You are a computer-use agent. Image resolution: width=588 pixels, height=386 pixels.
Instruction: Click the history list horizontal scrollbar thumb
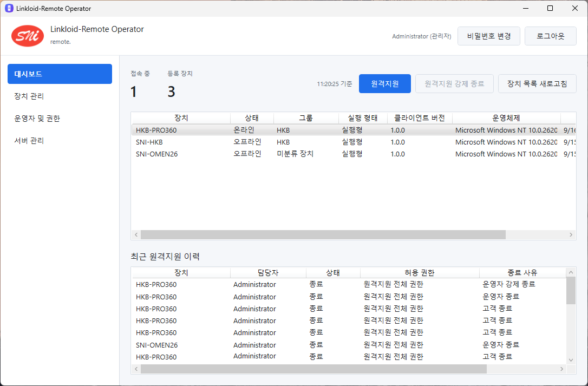click(x=313, y=369)
